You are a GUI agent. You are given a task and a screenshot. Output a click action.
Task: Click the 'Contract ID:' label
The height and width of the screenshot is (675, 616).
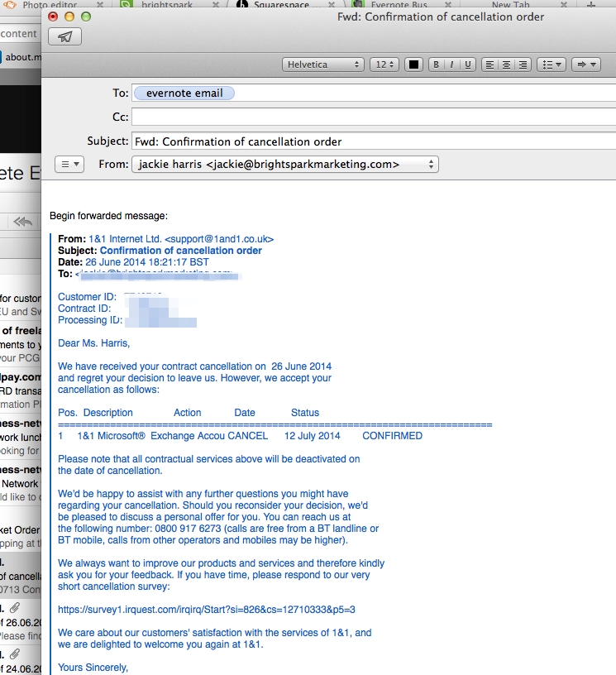click(84, 309)
